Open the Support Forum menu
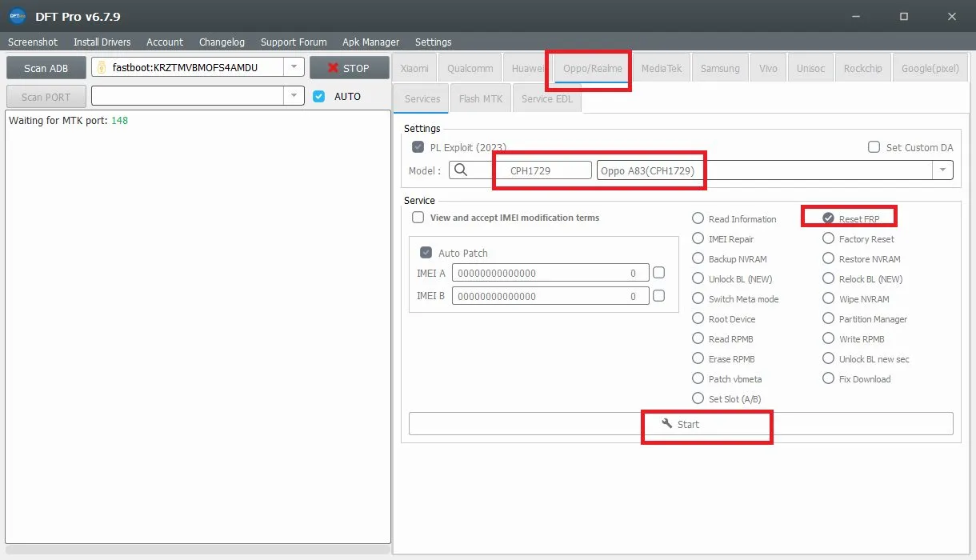 point(294,42)
